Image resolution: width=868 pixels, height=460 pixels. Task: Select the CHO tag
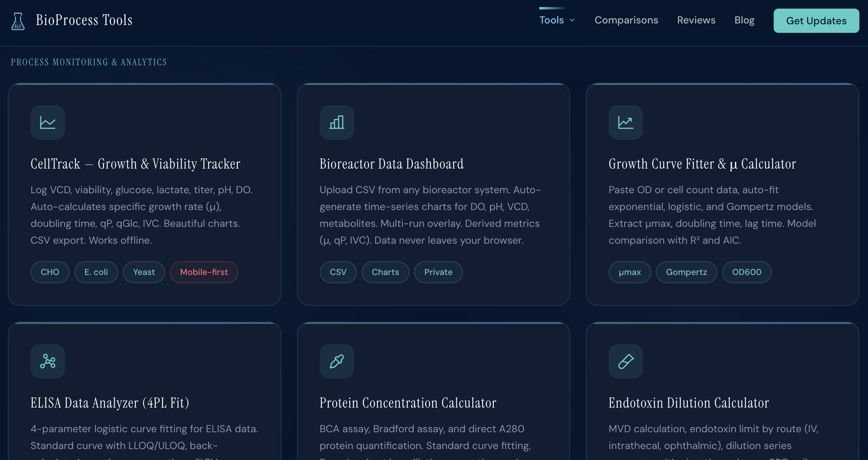50,272
